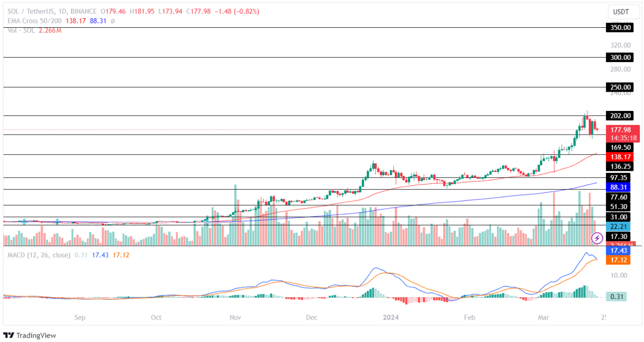Click the Feb label on time axis
Image resolution: width=644 pixels, height=342 pixels.
coord(469,317)
